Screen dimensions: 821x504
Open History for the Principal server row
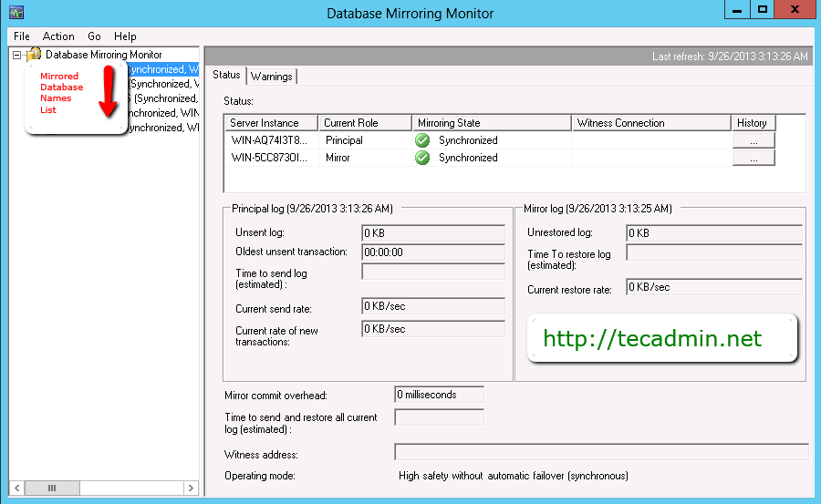pos(753,140)
